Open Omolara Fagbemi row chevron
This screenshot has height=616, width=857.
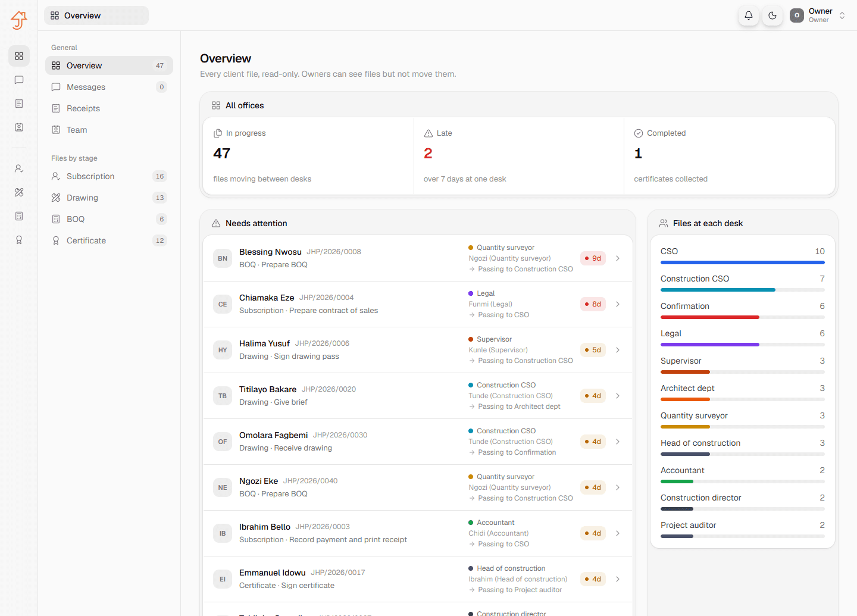click(618, 442)
